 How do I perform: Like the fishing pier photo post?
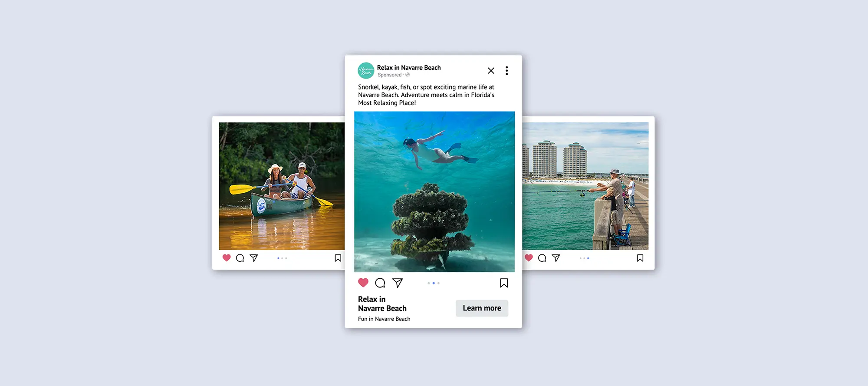(529, 258)
